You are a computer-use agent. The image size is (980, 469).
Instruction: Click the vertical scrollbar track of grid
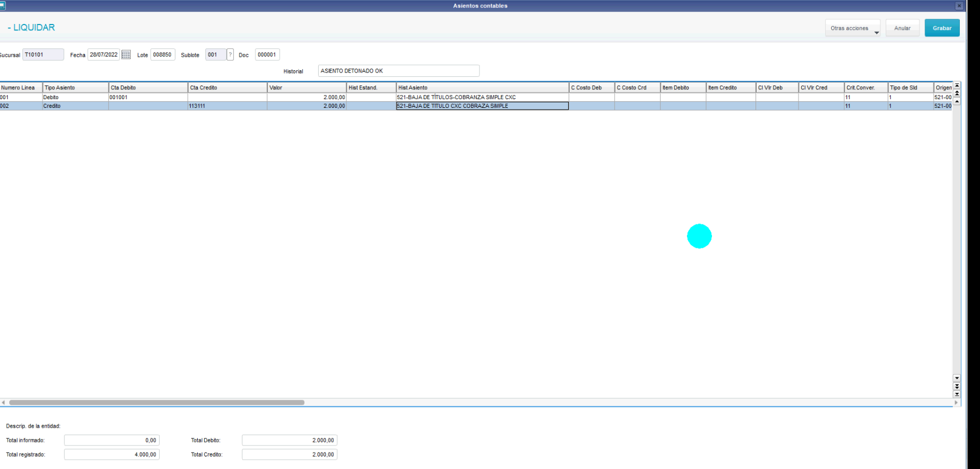(957, 240)
